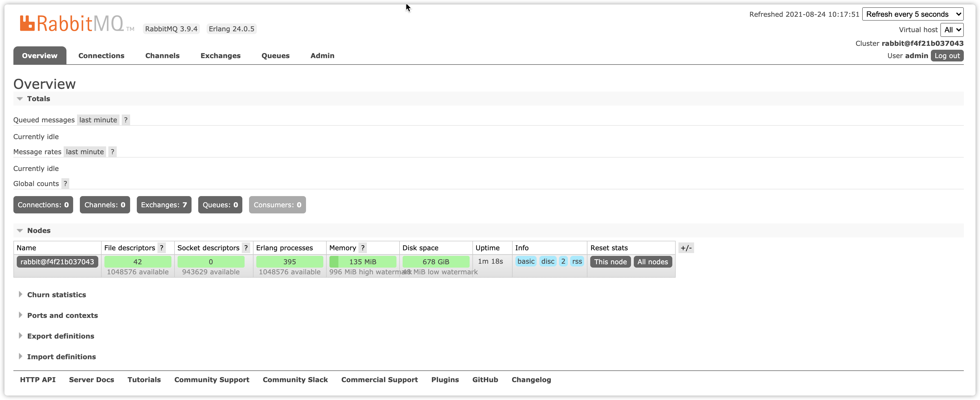
Task: Switch to the Exchanges tab
Action: coord(221,56)
